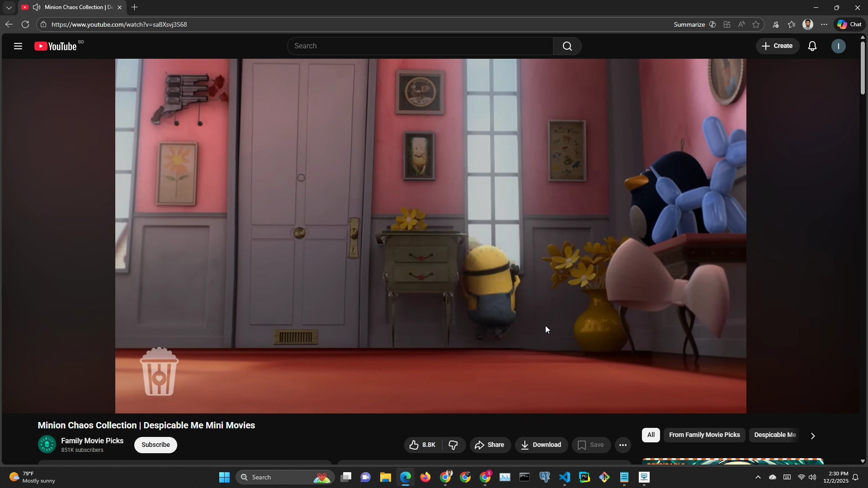The height and width of the screenshot is (488, 868).
Task: Open the notifications bell
Action: (812, 46)
